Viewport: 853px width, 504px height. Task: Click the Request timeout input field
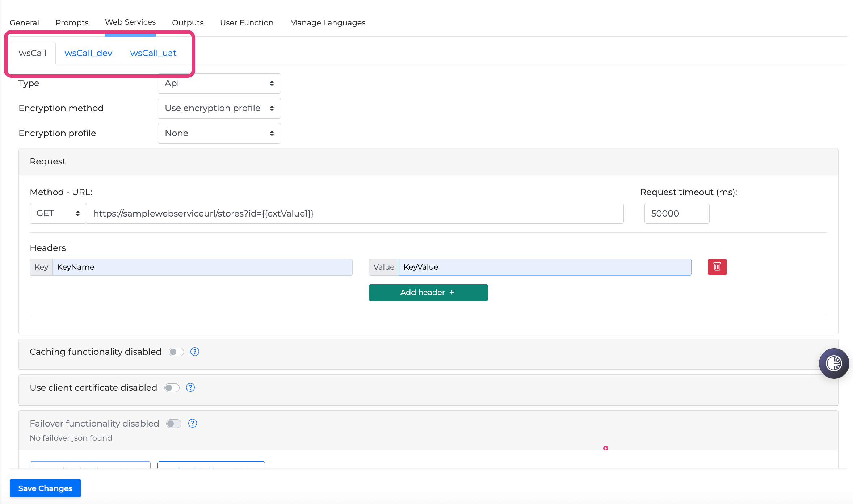pos(676,213)
